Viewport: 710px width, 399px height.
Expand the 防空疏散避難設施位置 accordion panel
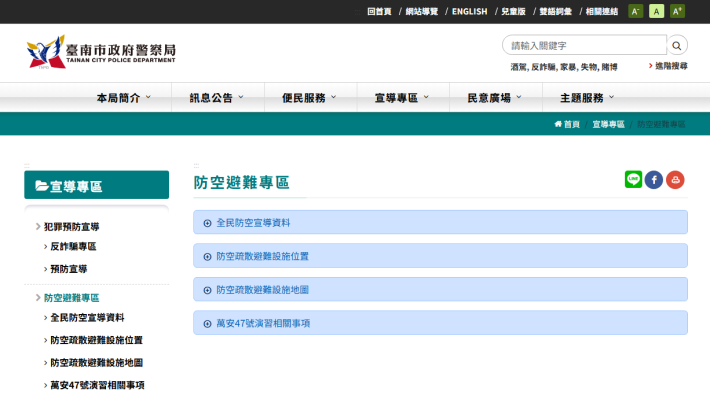[440, 256]
